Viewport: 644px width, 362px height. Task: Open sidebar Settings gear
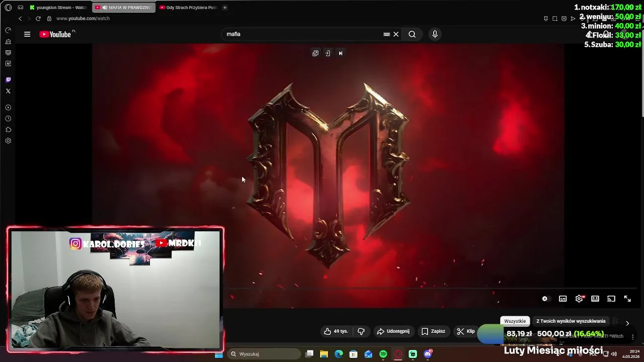pos(8,141)
